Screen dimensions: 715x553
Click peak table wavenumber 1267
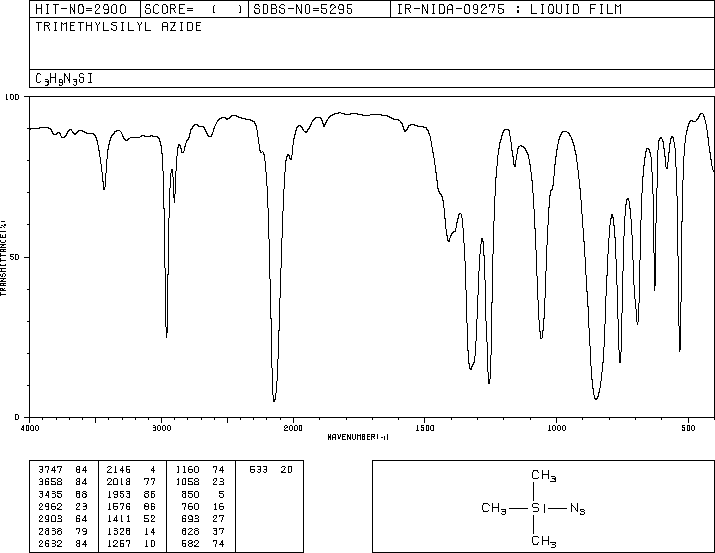[x=119, y=543]
